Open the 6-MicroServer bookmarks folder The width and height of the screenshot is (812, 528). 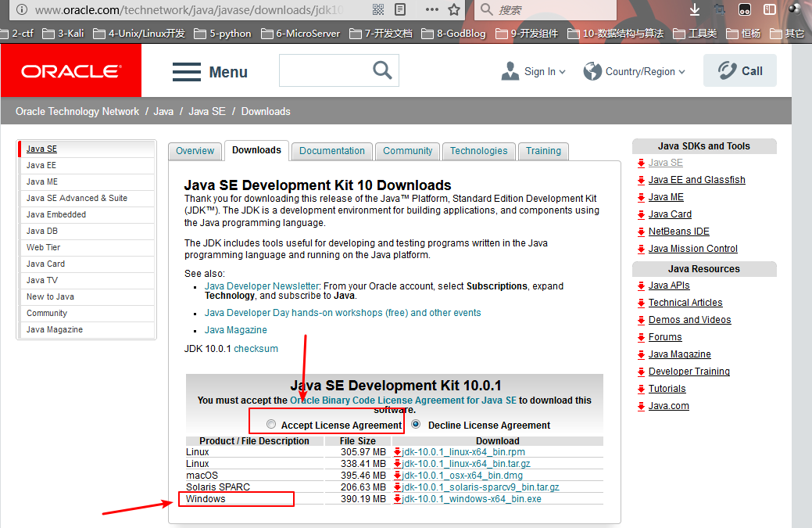301,34
